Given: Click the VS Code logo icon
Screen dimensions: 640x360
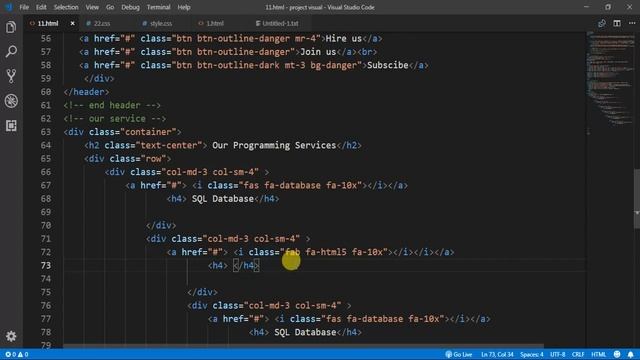Looking at the screenshot, I should (8, 7).
